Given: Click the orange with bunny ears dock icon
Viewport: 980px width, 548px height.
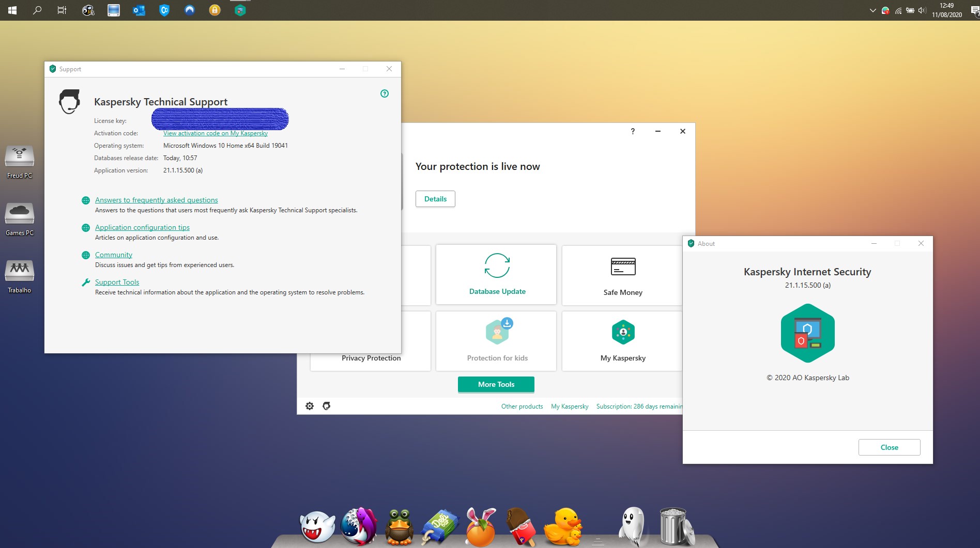Looking at the screenshot, I should 481,527.
